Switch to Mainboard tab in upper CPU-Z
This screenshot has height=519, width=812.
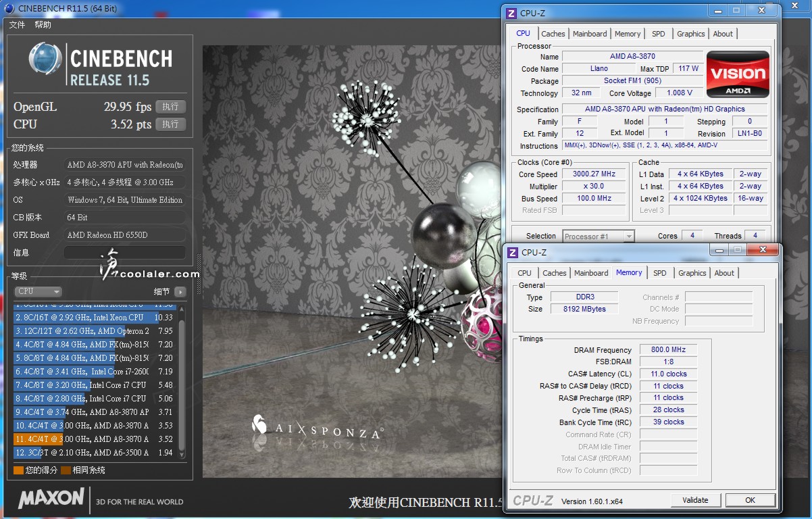590,34
